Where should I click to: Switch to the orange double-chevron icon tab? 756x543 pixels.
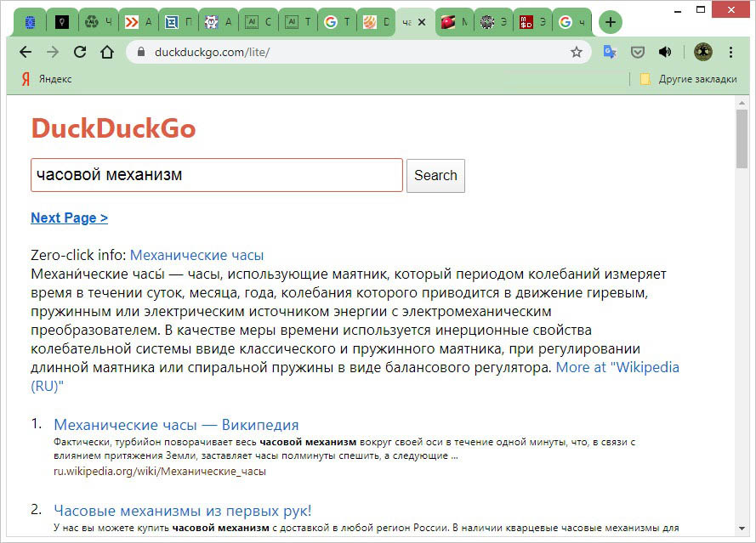[138, 22]
